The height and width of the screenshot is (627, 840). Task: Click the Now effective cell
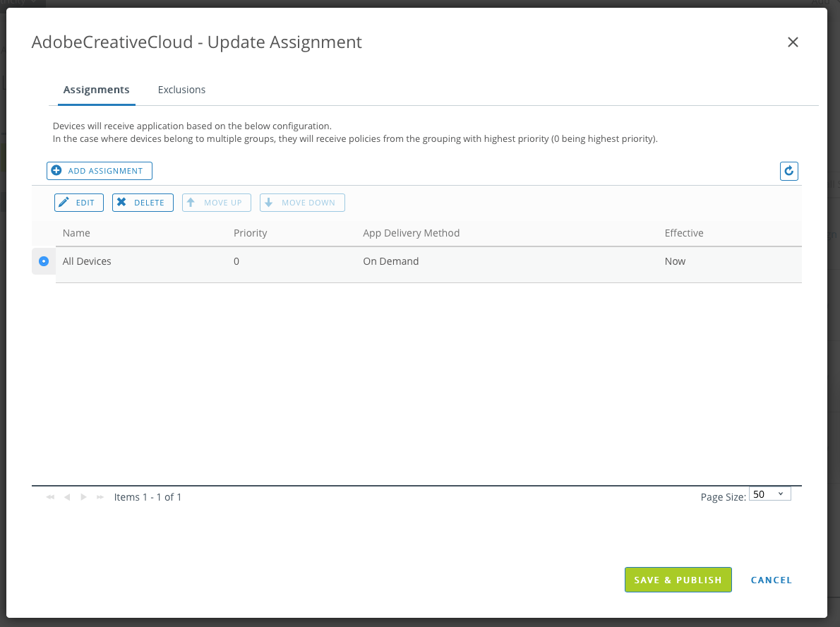(x=675, y=261)
